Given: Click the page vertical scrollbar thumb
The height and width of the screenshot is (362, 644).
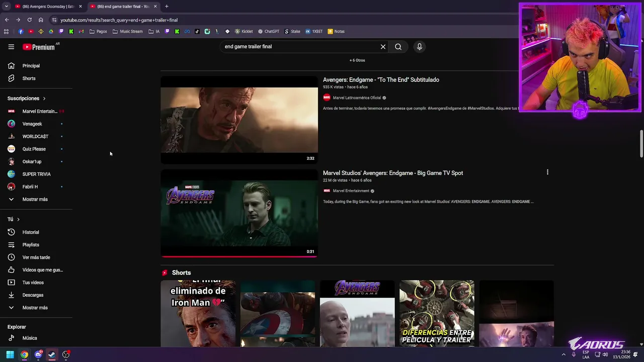Looking at the screenshot, I should [641, 144].
